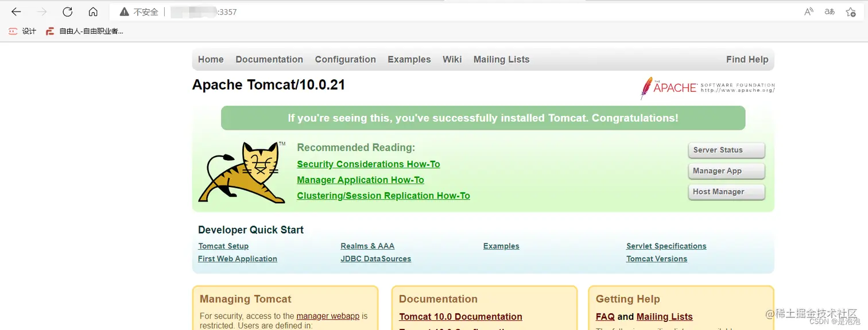868x330 pixels.
Task: Open the Examples link under Developer Quick Start
Action: (x=501, y=246)
